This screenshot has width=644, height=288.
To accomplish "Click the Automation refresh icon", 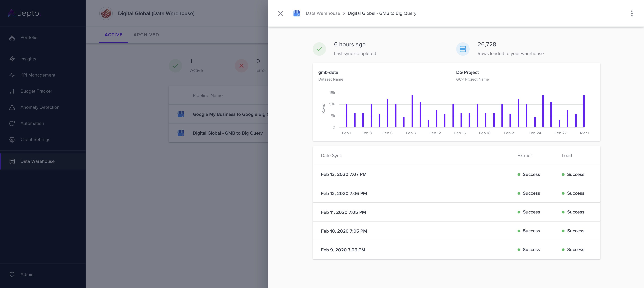I will coord(12,123).
